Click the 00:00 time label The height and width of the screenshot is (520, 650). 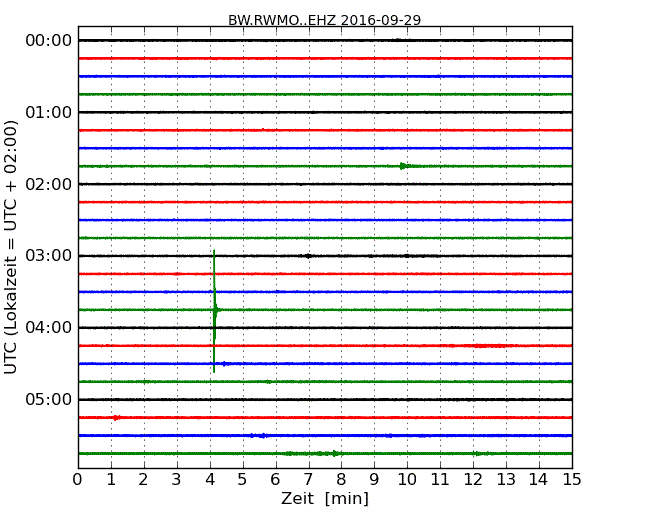[49, 41]
